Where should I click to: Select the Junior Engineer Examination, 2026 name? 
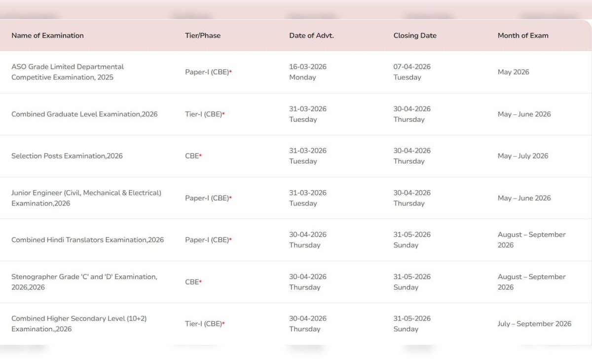86,198
